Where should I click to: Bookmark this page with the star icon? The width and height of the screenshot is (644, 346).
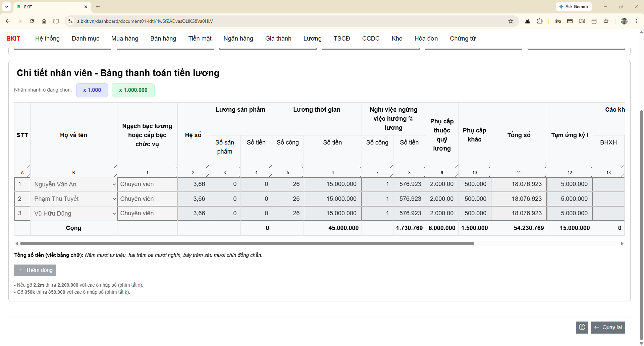click(511, 21)
